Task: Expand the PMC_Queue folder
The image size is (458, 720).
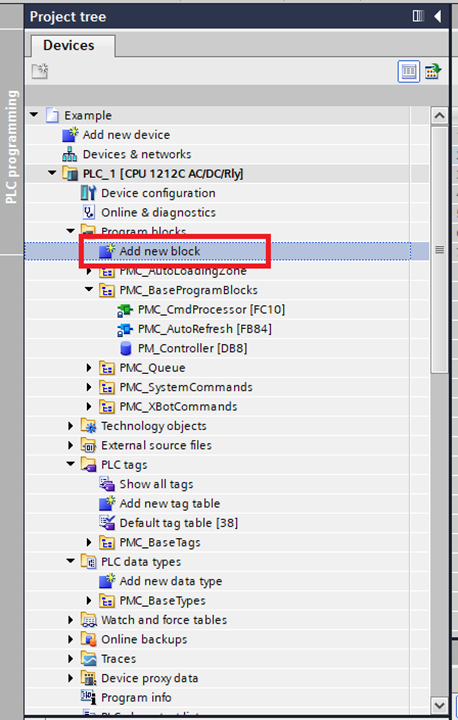Action: [x=89, y=368]
